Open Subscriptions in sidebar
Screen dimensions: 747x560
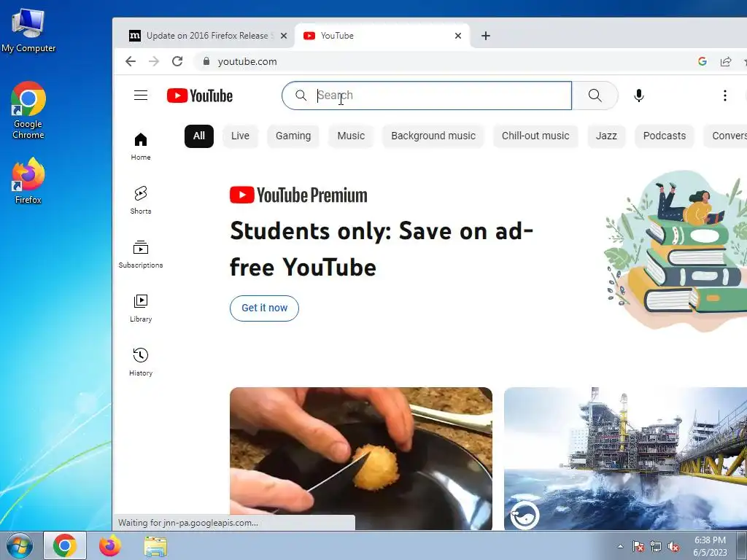click(x=141, y=254)
